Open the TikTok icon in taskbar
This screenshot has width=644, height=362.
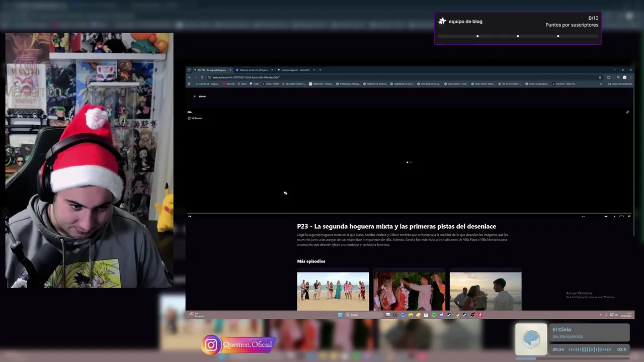pyautogui.click(x=480, y=315)
